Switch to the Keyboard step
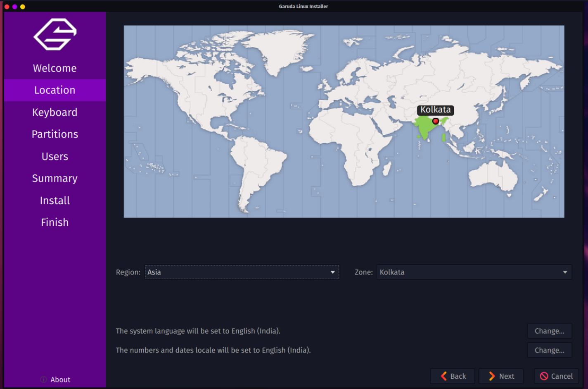 (55, 112)
